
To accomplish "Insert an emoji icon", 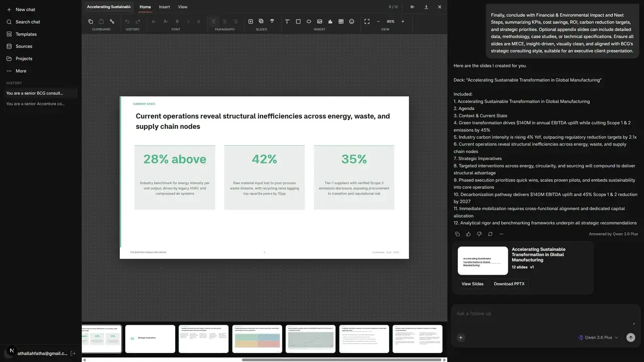I will (x=352, y=22).
